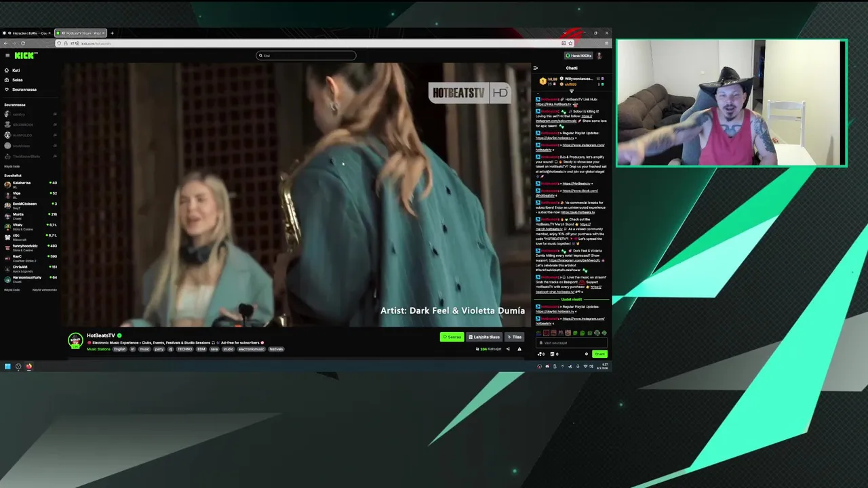Open ChrisAM recommended channel
This screenshot has height=488, width=868.
[x=31, y=268]
